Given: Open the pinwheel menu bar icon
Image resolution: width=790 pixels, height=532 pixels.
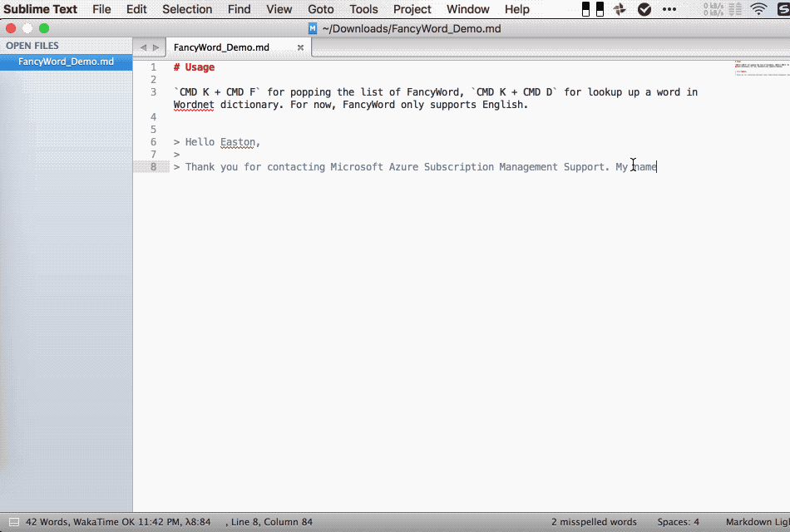Looking at the screenshot, I should (620, 8).
